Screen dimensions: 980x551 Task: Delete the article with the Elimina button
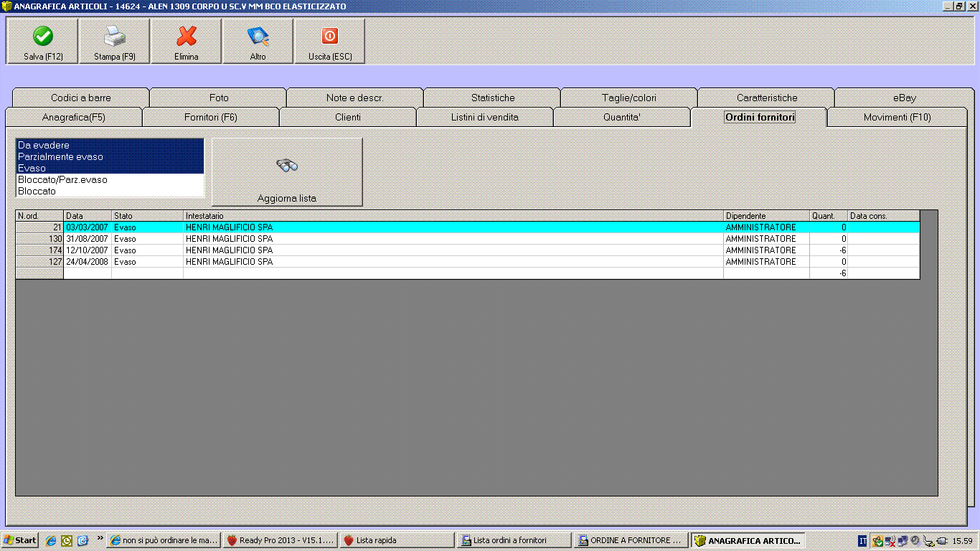[x=187, y=42]
